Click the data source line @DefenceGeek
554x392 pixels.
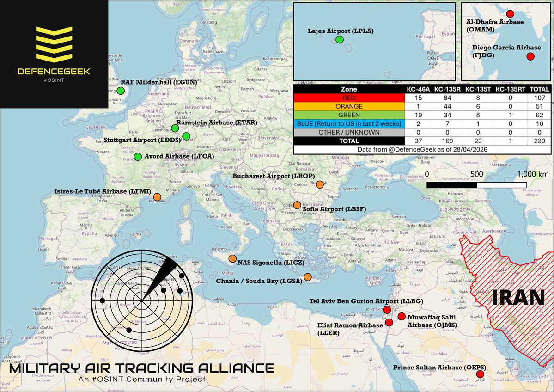pos(422,149)
